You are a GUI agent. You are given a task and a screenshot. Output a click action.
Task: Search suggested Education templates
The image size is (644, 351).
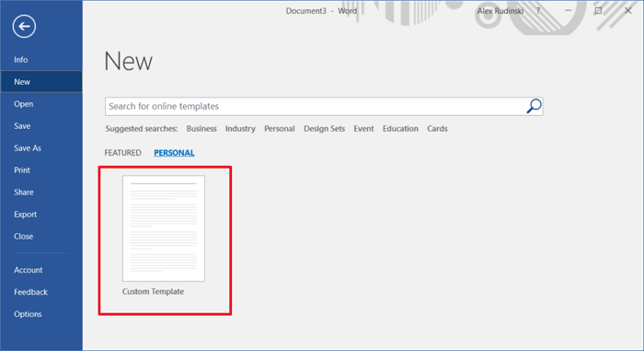coord(400,129)
